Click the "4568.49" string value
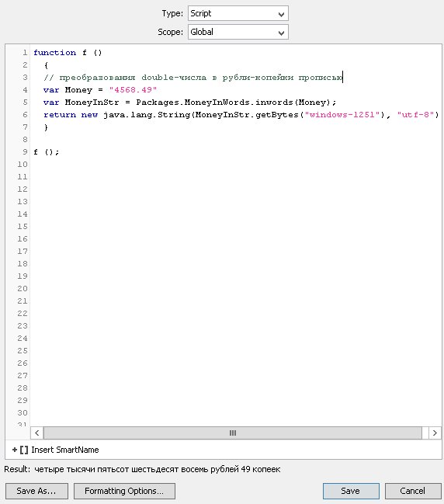The width and height of the screenshot is (444, 504). pos(133,90)
